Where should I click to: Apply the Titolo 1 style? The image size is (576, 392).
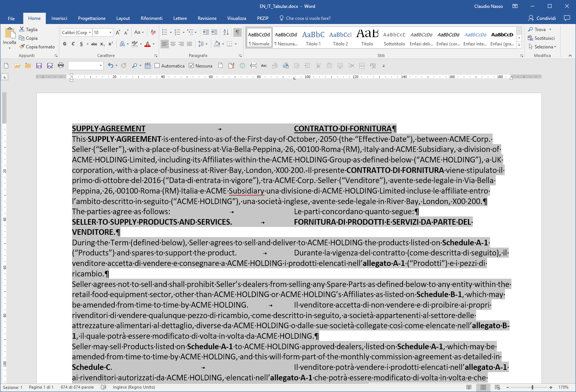(313, 38)
